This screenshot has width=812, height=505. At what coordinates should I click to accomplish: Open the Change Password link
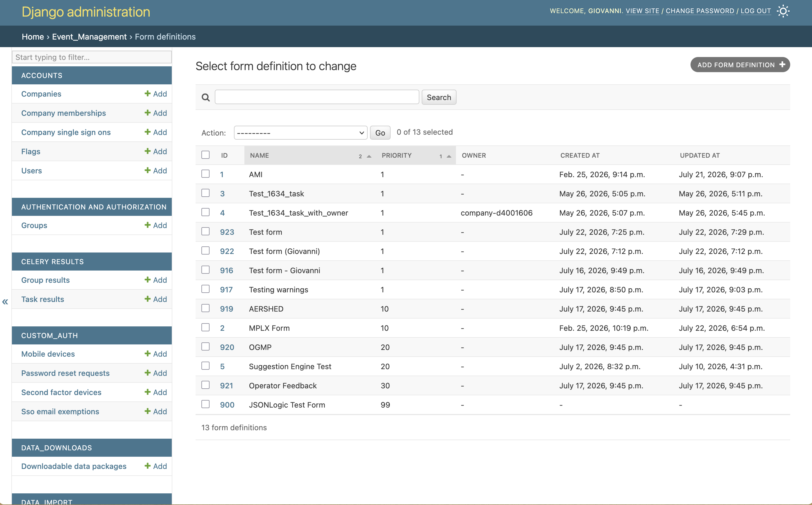tap(700, 11)
